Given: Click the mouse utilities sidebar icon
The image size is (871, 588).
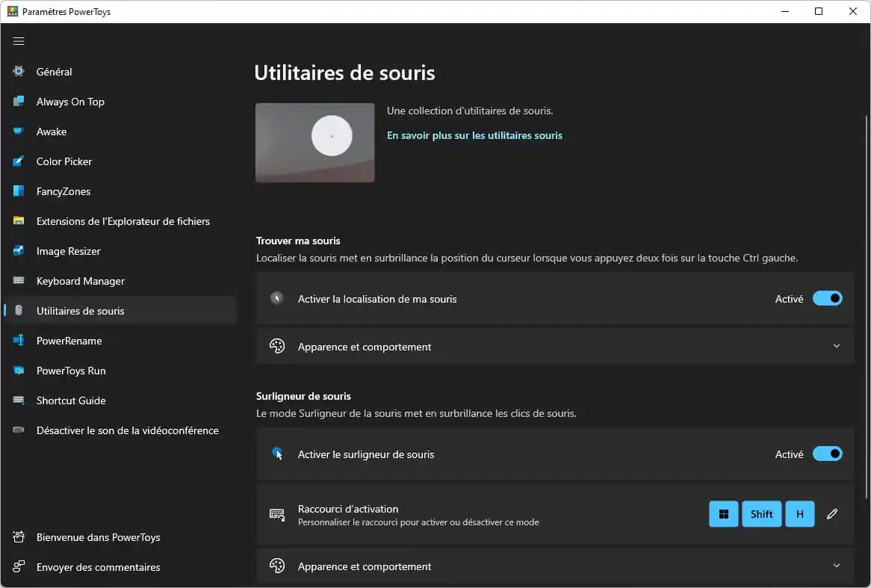Looking at the screenshot, I should (19, 310).
